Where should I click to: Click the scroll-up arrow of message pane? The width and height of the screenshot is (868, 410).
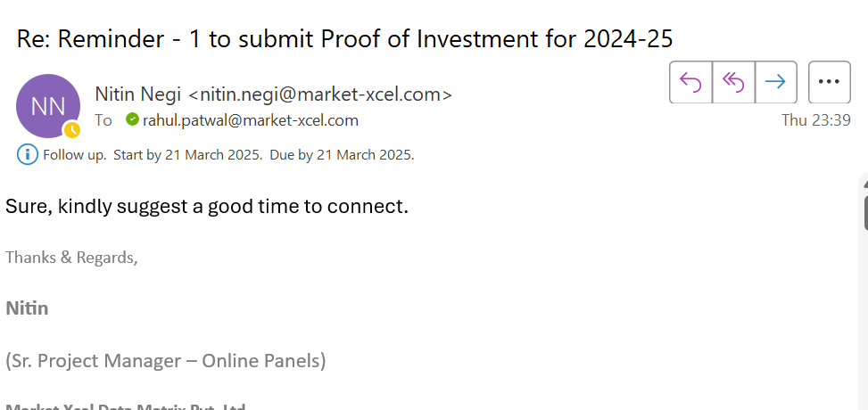(866, 184)
